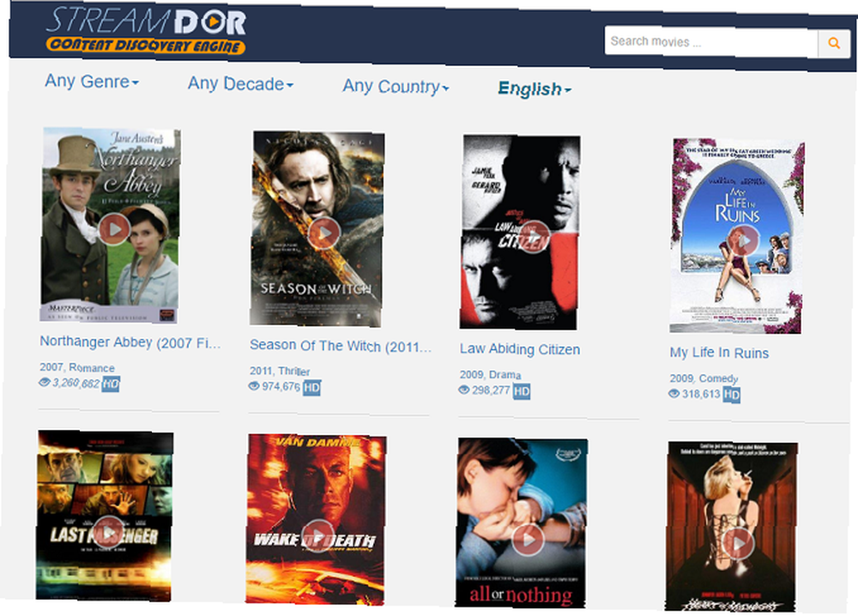This screenshot has height=616, width=858.
Task: Click the 974,676 view count
Action: [281, 387]
